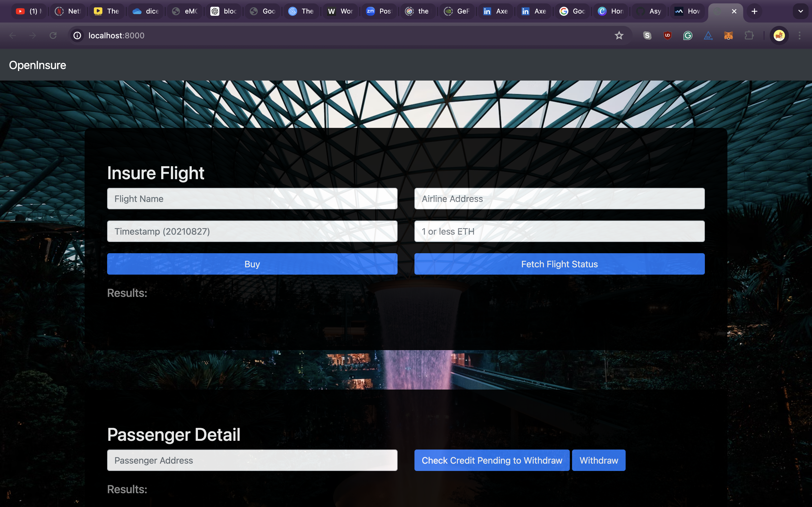Viewport: 812px width, 507px height.
Task: Open the Chrome three-dot menu
Action: click(799, 35)
